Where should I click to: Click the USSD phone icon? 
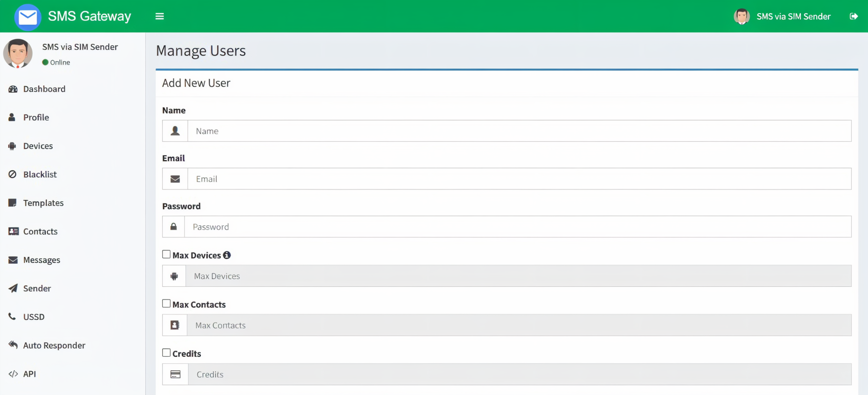click(x=12, y=316)
